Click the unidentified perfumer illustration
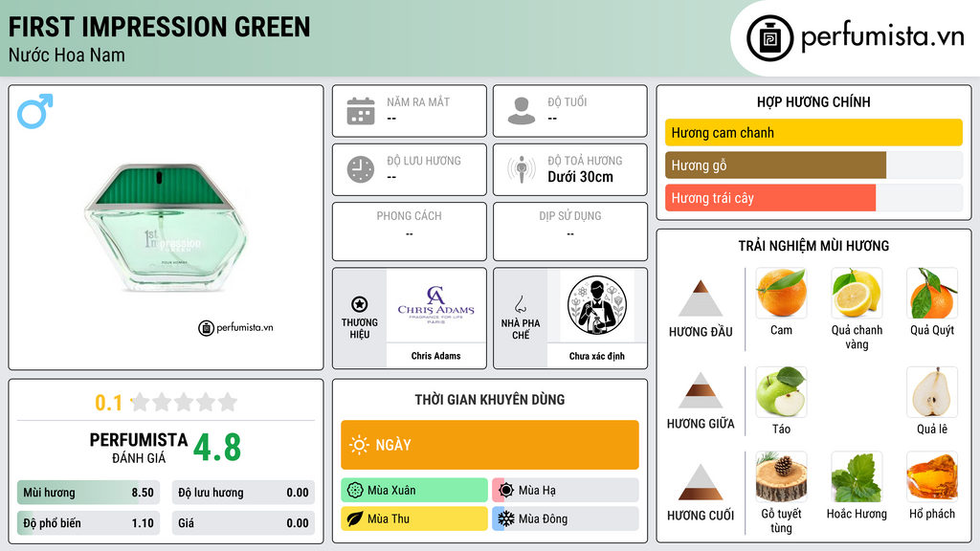The width and height of the screenshot is (980, 551). tap(597, 305)
